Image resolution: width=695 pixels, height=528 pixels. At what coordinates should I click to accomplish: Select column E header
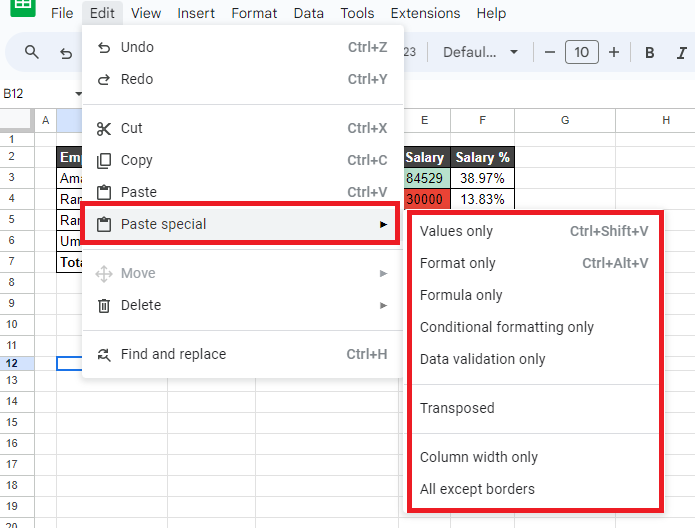pyautogui.click(x=426, y=121)
